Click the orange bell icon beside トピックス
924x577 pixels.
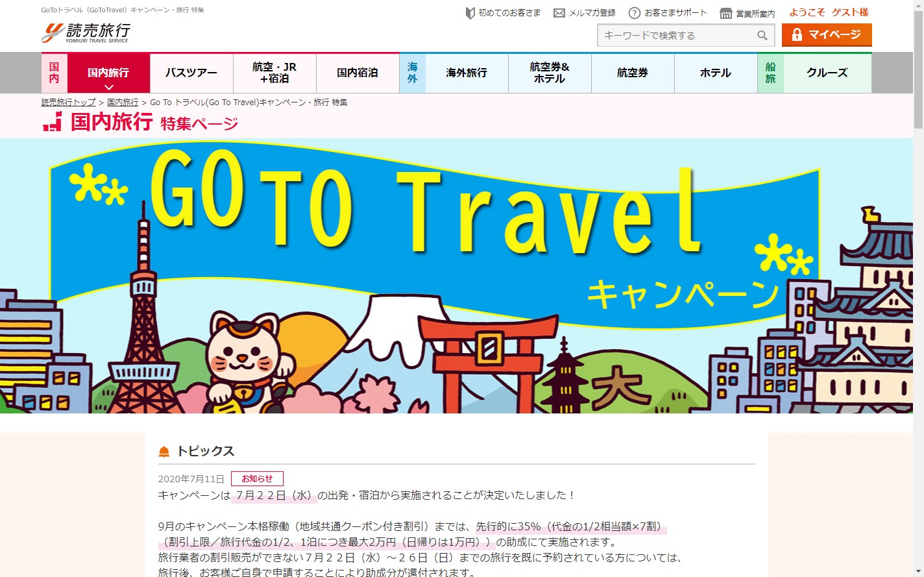coord(164,452)
